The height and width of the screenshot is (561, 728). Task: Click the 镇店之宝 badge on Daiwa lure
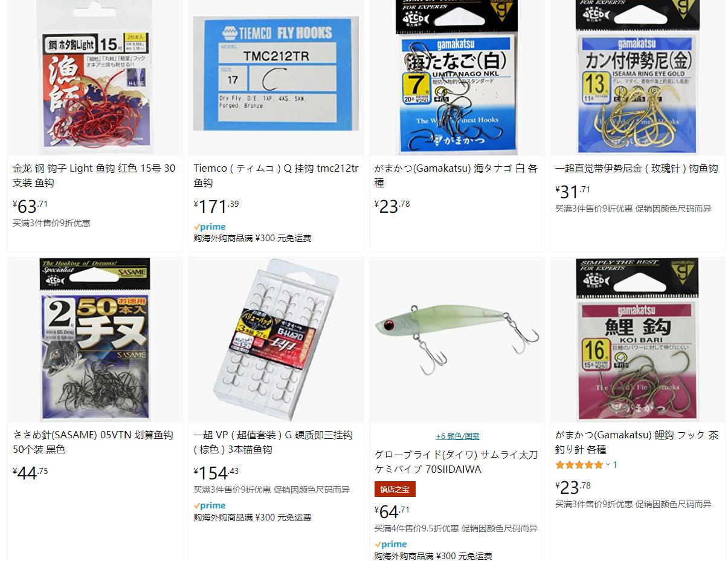(395, 489)
